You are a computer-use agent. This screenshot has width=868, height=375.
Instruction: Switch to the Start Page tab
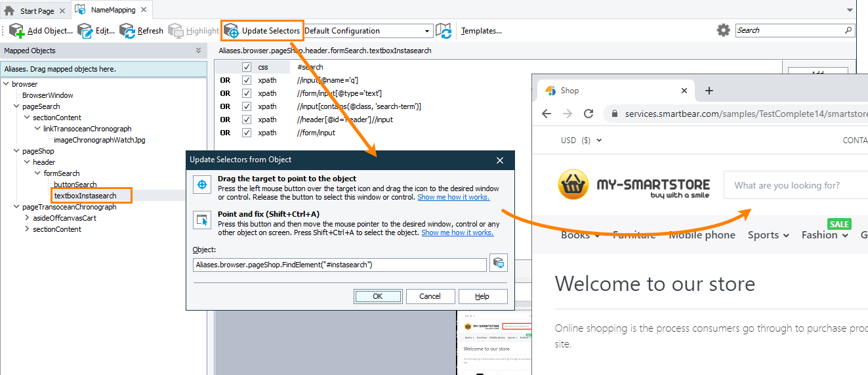pos(31,11)
